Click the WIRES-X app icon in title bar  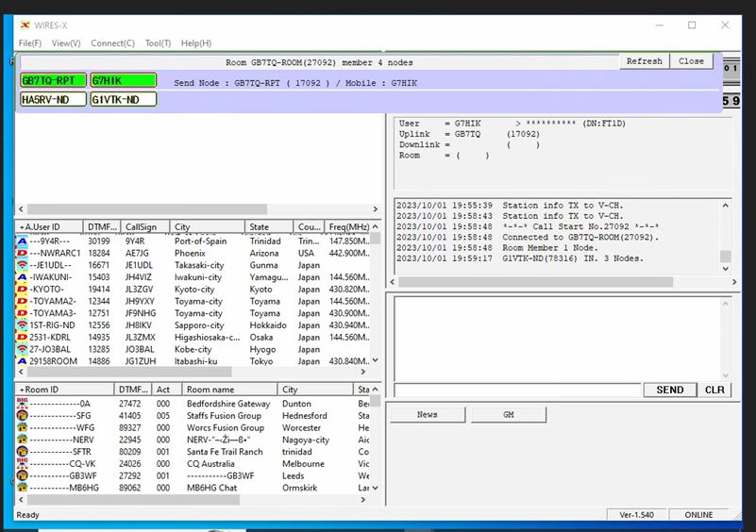[25, 25]
